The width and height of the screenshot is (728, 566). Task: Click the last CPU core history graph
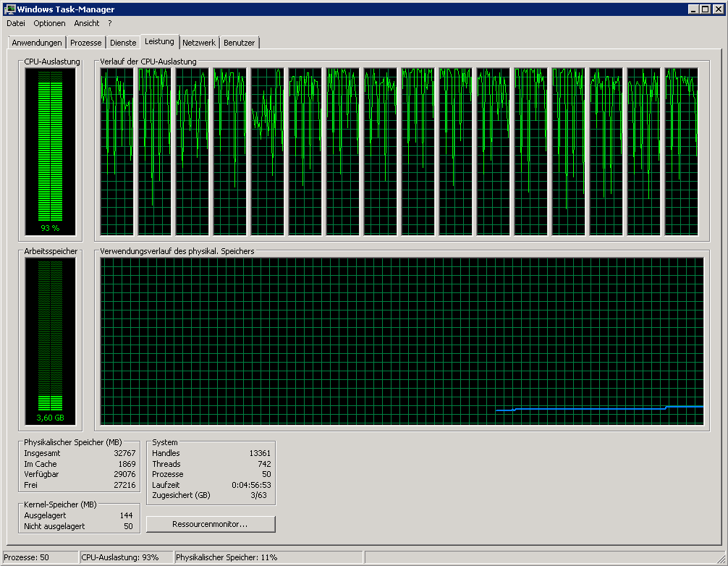point(681,152)
